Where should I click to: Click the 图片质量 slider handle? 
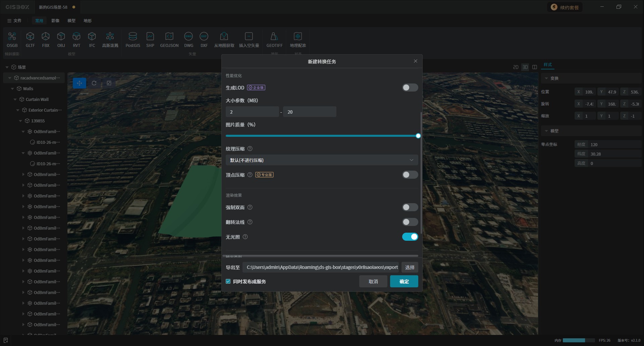click(x=418, y=136)
